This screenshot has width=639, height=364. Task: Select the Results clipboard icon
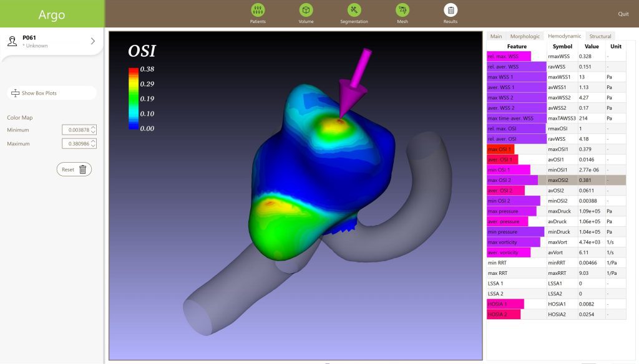pyautogui.click(x=450, y=10)
